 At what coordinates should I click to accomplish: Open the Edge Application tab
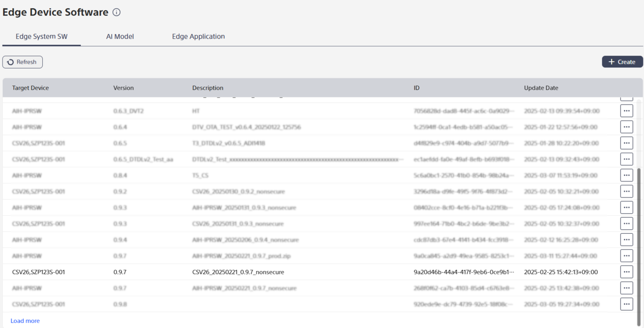(198, 36)
